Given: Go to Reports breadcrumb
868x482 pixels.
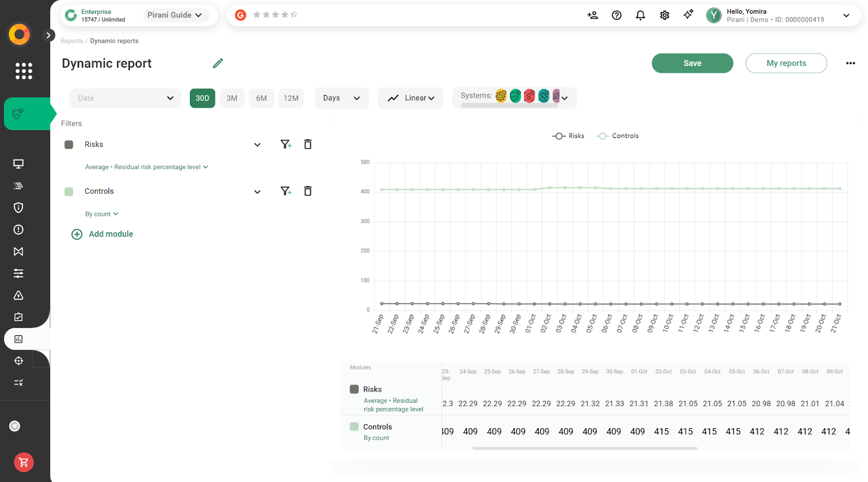Looking at the screenshot, I should point(72,41).
